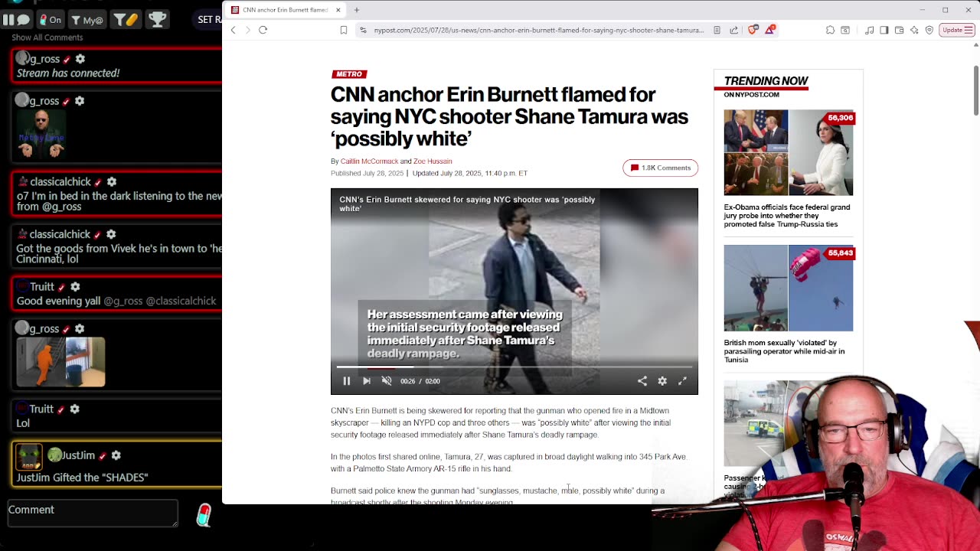Open gear icon on JustJim gift message
Viewport: 980px width, 551px height.
[116, 455]
